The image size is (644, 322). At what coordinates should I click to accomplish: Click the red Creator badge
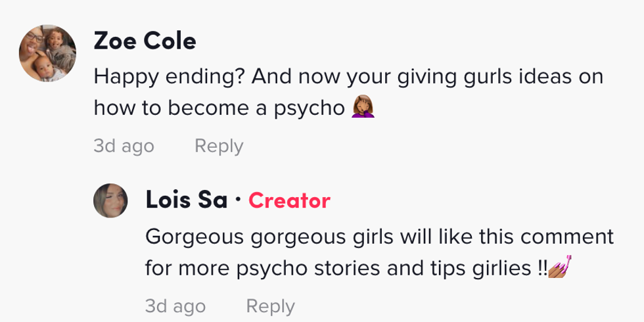coord(289,200)
